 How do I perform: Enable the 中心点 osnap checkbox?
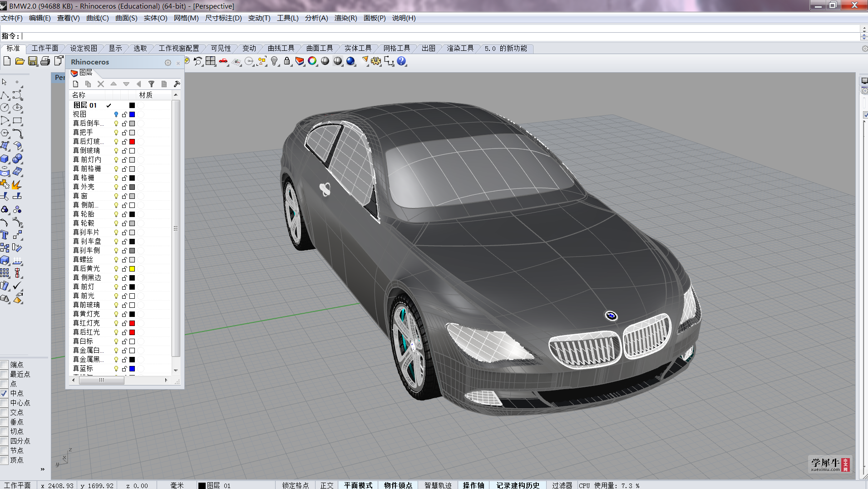coord(5,403)
